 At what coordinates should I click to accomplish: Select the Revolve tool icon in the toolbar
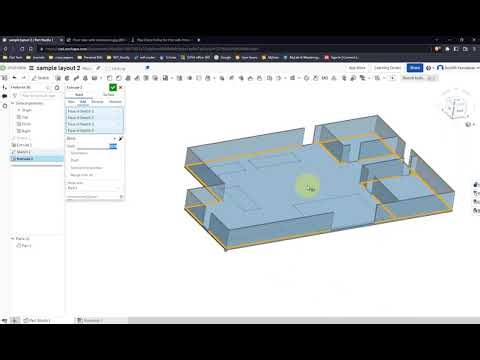coord(67,78)
